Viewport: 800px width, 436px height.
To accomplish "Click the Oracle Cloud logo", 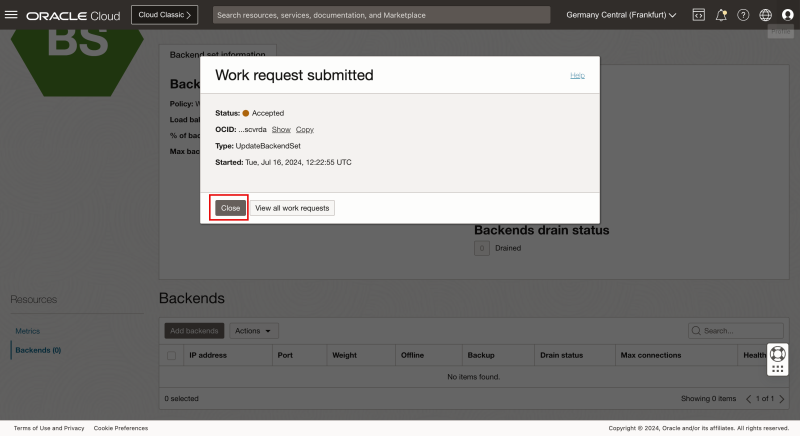I will click(73, 16).
